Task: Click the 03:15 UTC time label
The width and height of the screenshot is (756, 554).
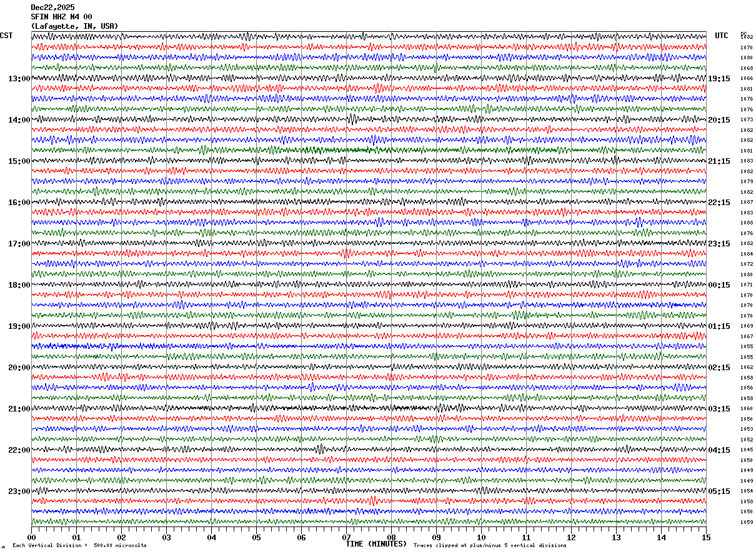Action: coord(719,409)
